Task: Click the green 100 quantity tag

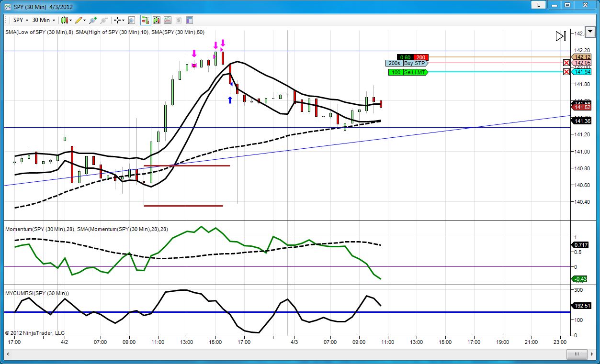Action: point(396,72)
